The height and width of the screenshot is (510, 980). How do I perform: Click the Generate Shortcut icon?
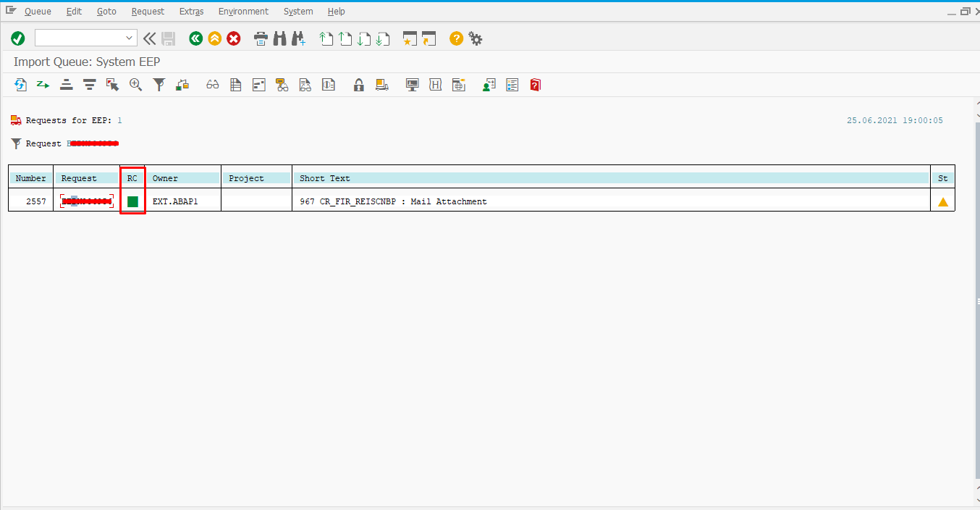coord(429,38)
